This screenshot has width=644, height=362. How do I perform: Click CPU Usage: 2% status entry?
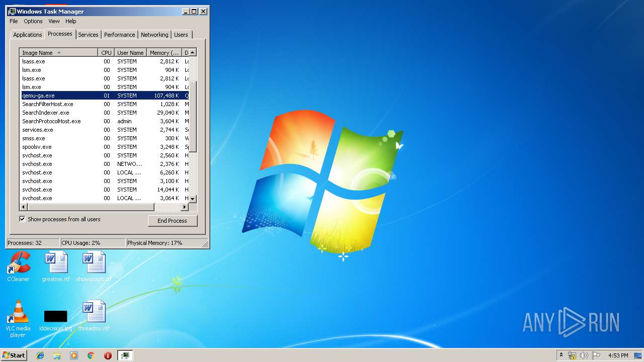point(93,243)
